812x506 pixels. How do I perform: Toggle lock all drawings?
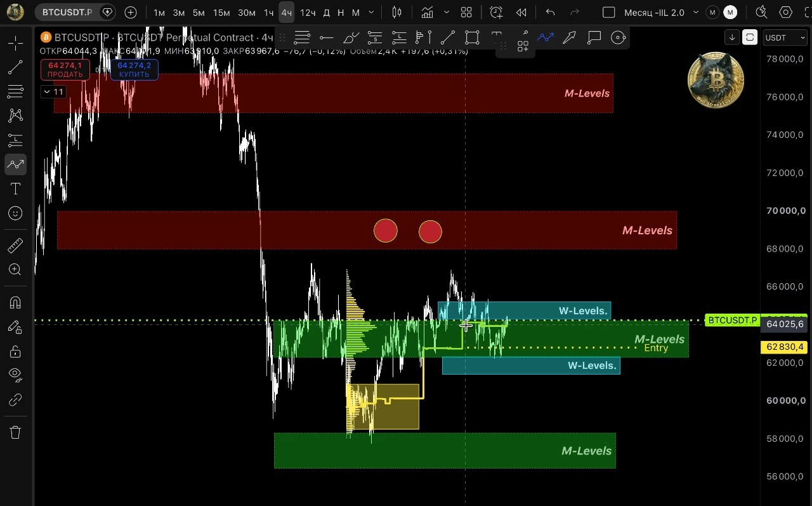point(15,351)
